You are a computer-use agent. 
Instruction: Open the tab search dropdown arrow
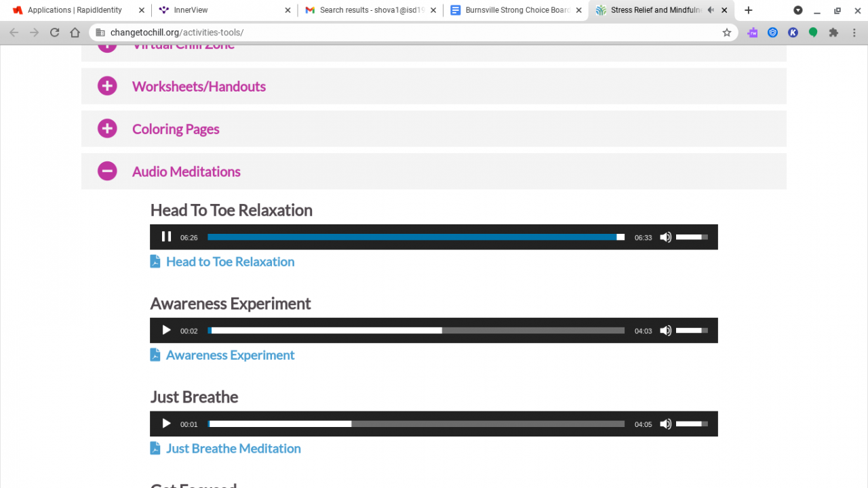point(798,10)
